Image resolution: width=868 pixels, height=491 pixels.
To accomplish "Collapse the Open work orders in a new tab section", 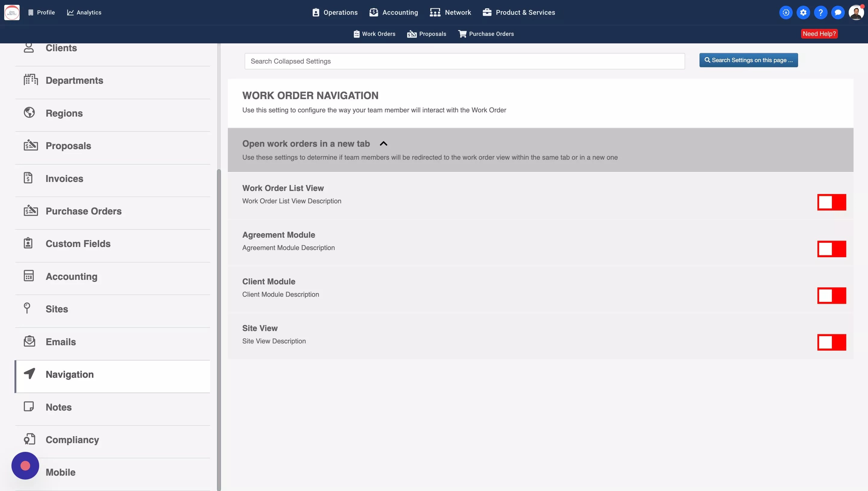I will pos(383,144).
